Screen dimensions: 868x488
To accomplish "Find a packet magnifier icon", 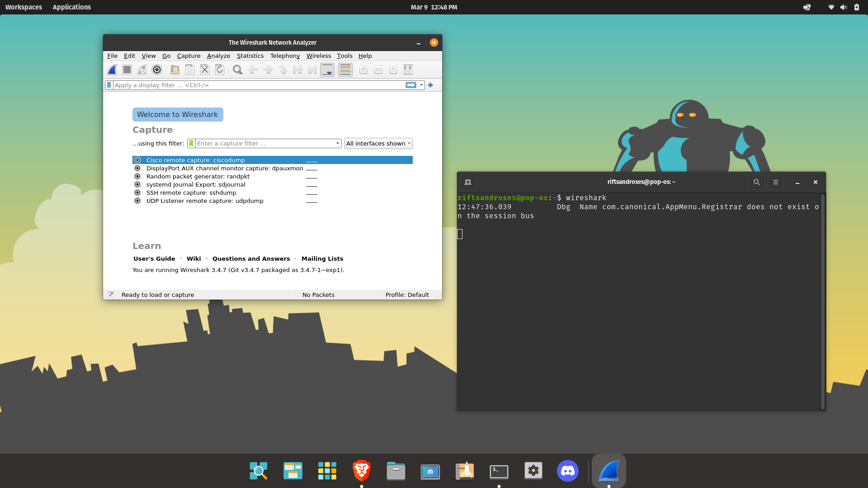I will coord(238,70).
